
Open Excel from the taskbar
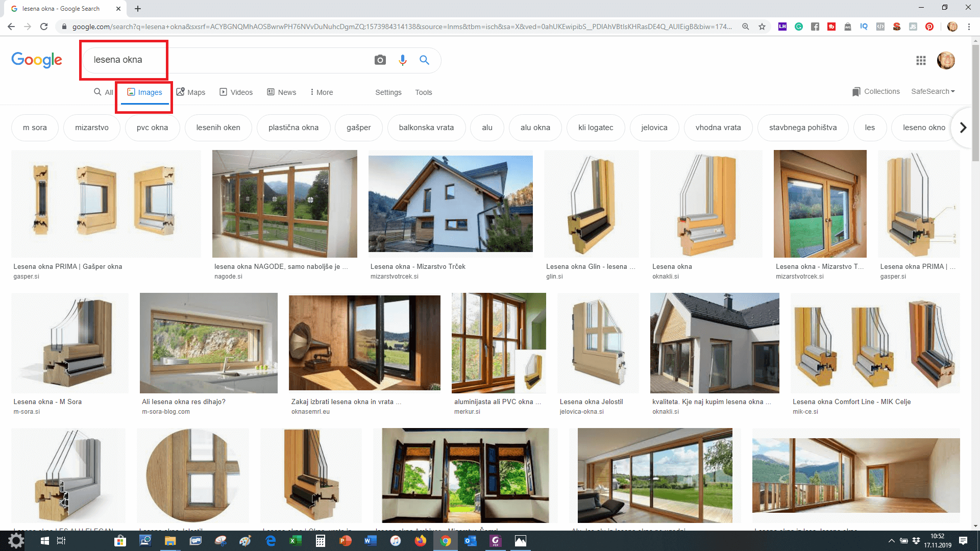(x=296, y=541)
